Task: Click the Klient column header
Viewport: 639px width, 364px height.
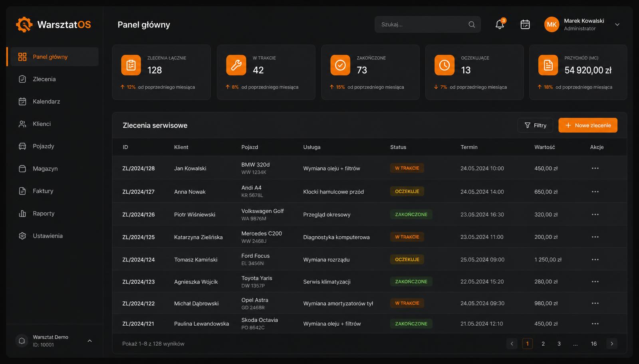Action: click(181, 147)
